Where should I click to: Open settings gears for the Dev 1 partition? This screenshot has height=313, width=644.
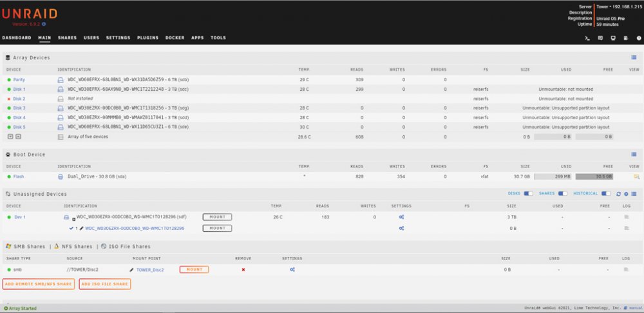coord(402,229)
